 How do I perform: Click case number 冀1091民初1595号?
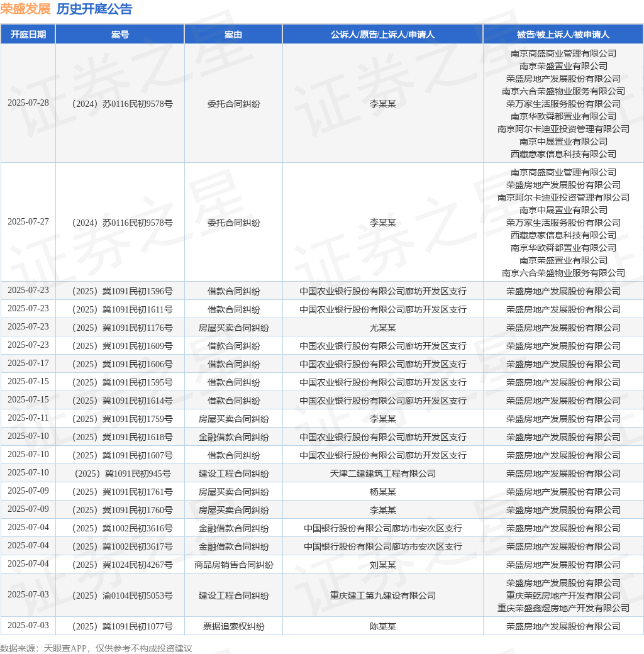123,382
